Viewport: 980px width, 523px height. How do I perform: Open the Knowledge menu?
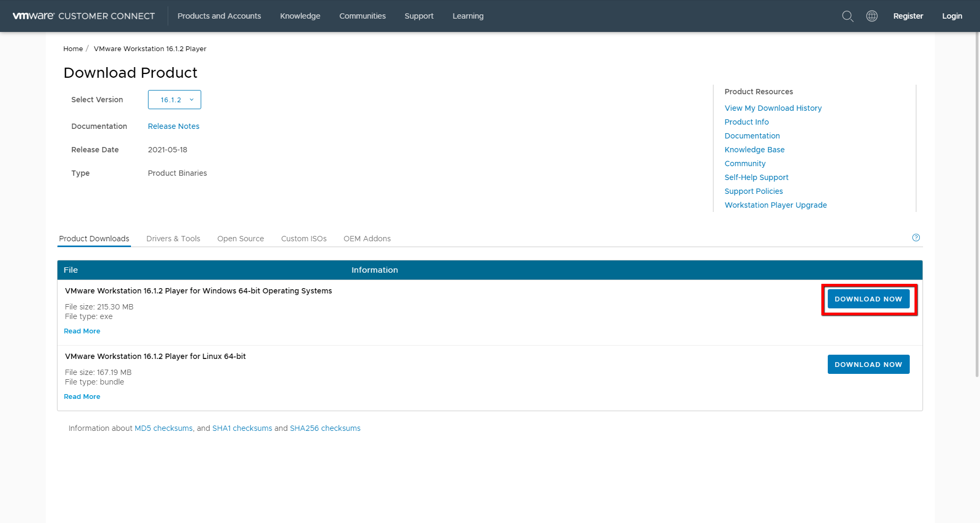click(x=300, y=16)
